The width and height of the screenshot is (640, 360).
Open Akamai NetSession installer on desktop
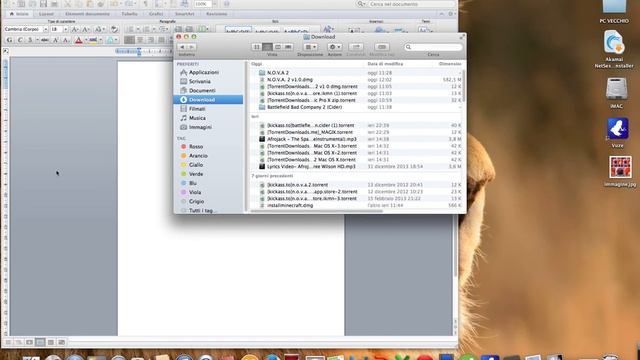(x=614, y=49)
